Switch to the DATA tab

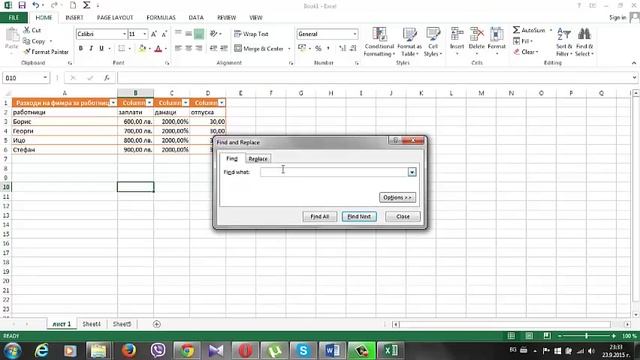click(196, 18)
